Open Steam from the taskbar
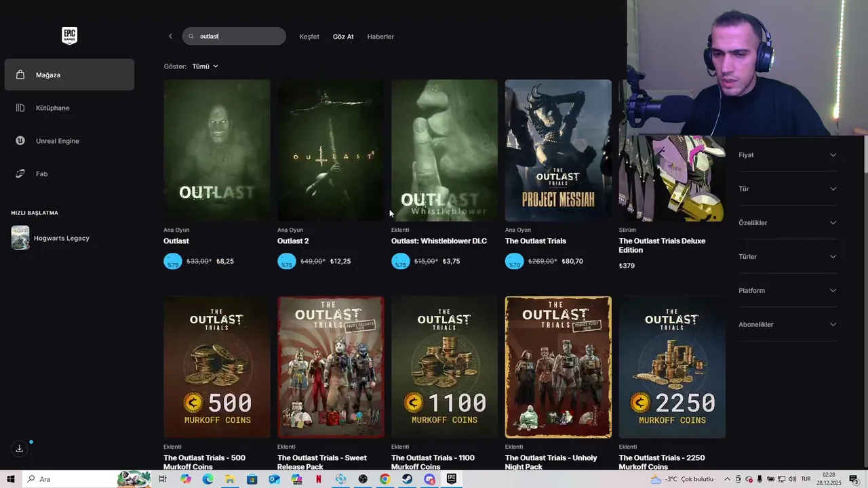 click(x=407, y=479)
